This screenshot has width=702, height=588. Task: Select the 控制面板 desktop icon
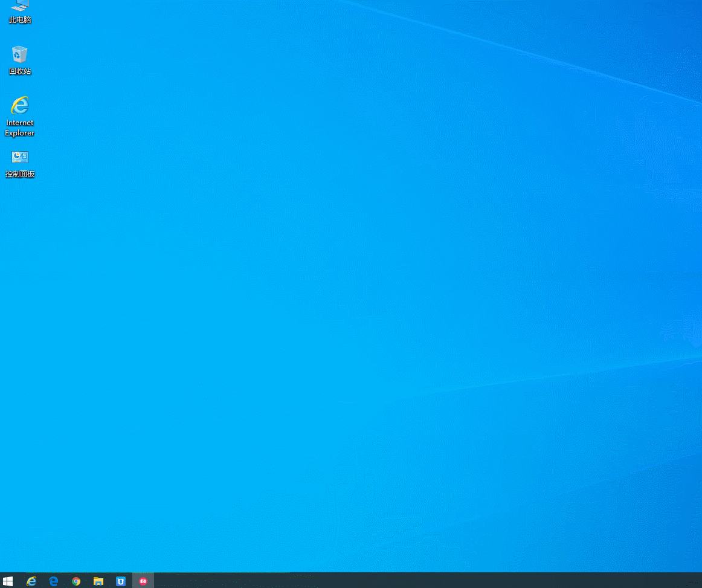[20, 164]
